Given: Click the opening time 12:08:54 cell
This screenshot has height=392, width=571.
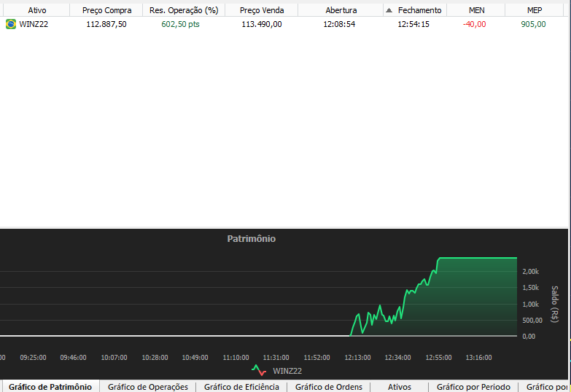Looking at the screenshot, I should [x=339, y=24].
